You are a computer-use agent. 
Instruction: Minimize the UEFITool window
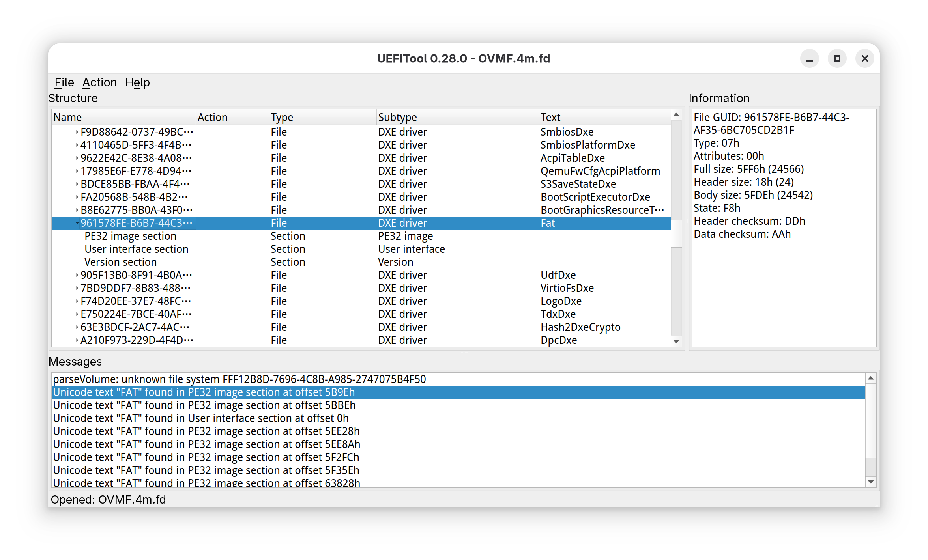(810, 59)
